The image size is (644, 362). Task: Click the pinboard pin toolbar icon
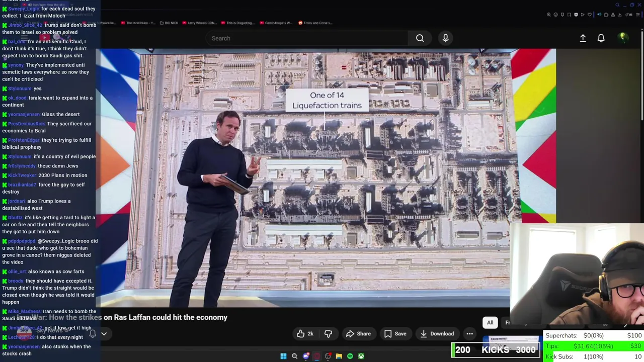562,15
